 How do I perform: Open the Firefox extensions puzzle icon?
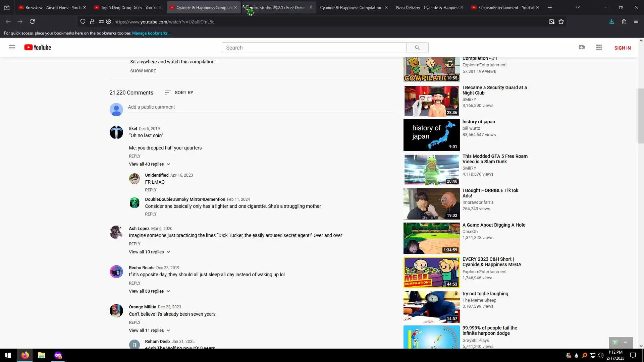[624, 21]
